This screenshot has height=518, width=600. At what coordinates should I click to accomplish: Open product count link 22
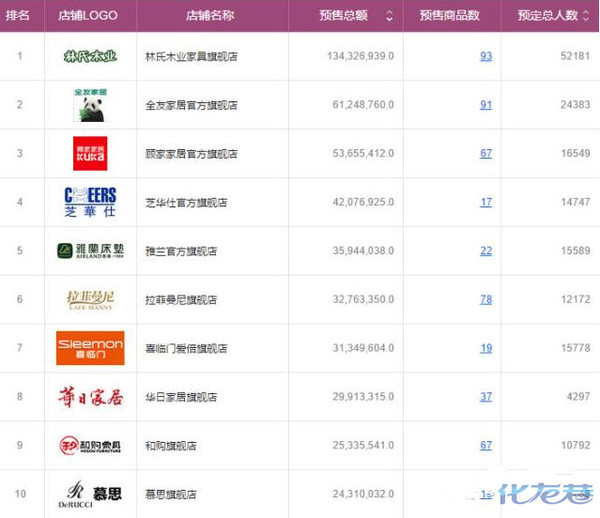(486, 251)
